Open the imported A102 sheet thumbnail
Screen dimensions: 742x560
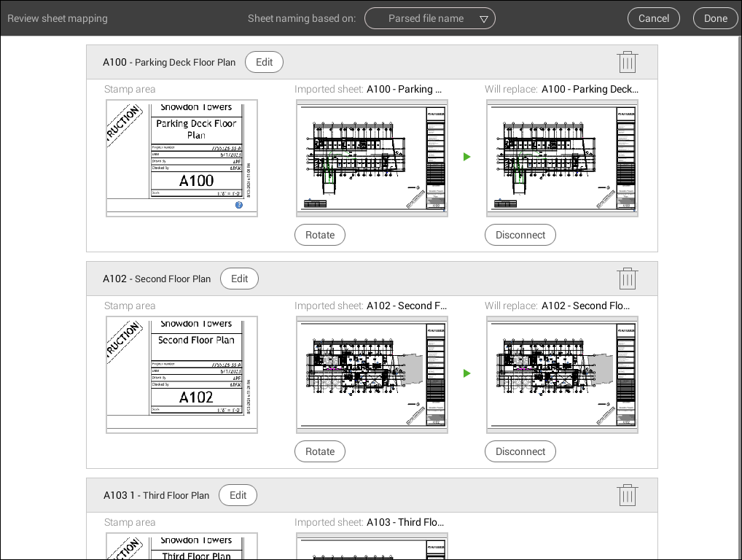coord(372,375)
